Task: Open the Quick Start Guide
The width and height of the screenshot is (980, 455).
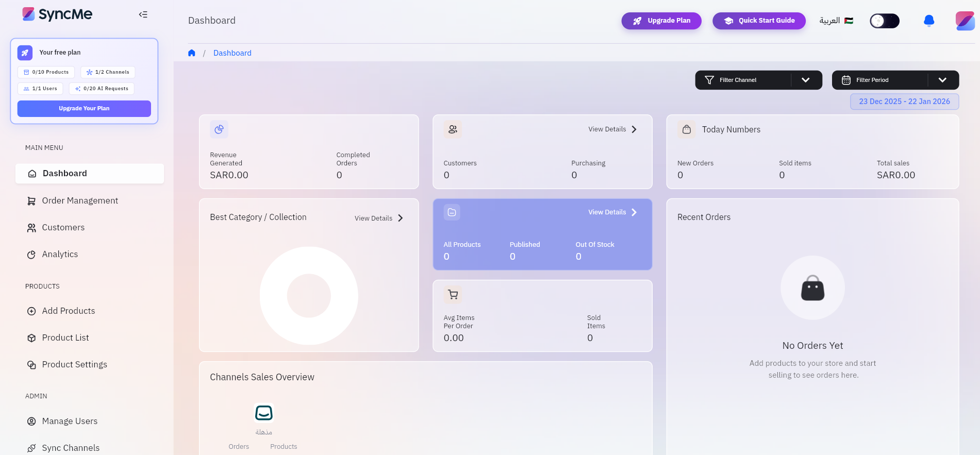Action: [759, 21]
